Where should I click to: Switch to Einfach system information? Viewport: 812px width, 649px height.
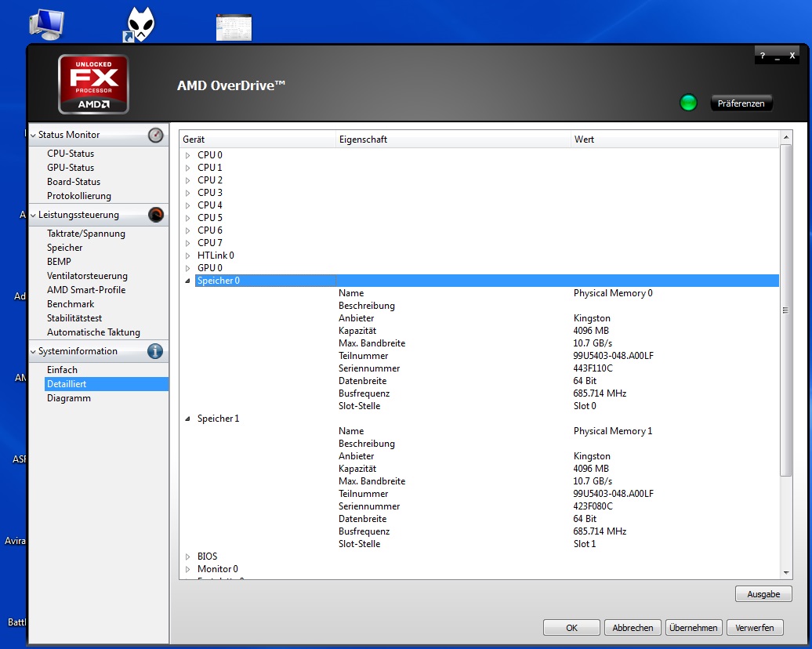(62, 370)
